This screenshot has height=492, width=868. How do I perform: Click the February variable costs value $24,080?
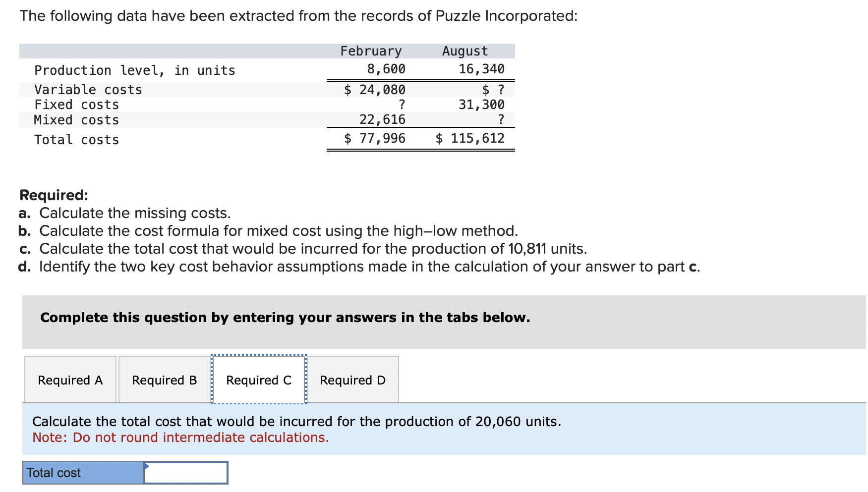pyautogui.click(x=375, y=90)
